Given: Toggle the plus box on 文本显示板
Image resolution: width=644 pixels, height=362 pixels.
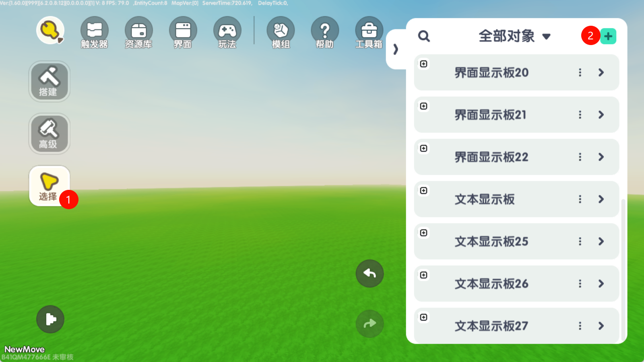Looking at the screenshot, I should point(423,191).
